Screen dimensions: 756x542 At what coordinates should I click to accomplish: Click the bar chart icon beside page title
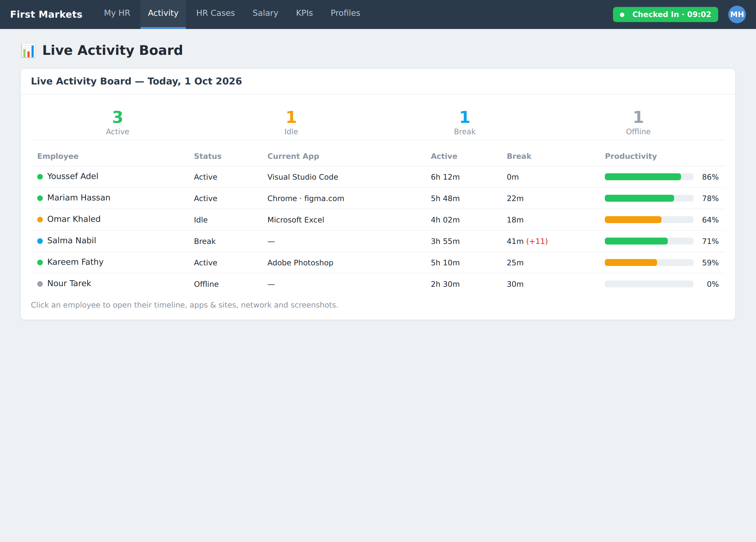28,50
